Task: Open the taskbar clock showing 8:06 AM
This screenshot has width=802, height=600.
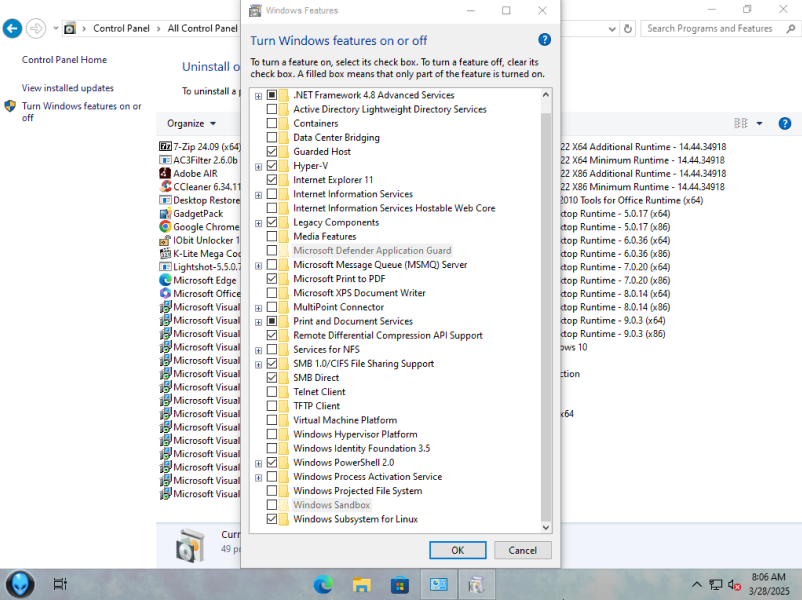Action: (x=769, y=584)
